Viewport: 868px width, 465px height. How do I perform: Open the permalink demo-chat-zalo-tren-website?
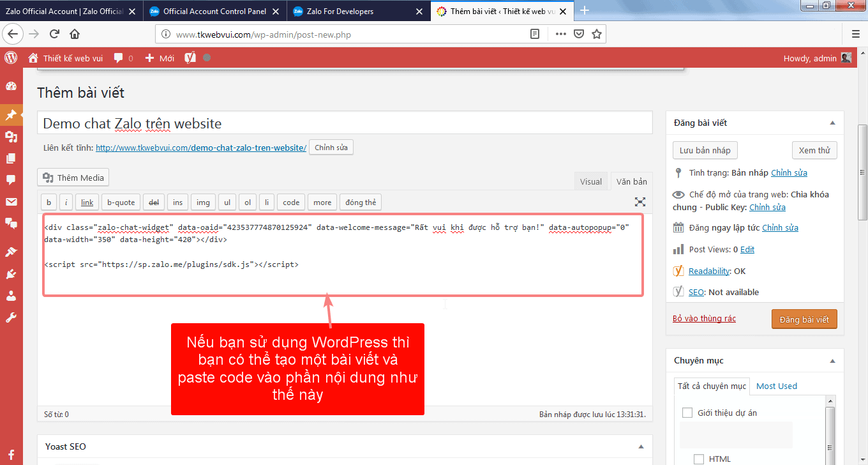point(201,148)
